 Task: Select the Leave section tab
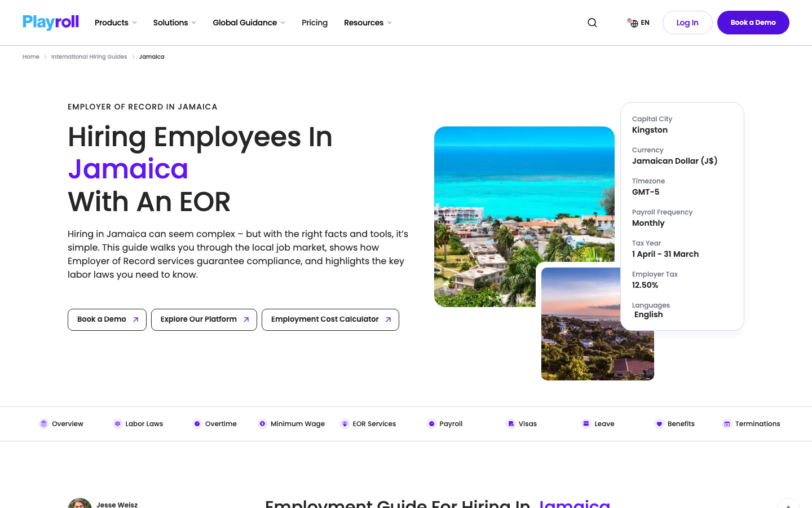click(598, 424)
